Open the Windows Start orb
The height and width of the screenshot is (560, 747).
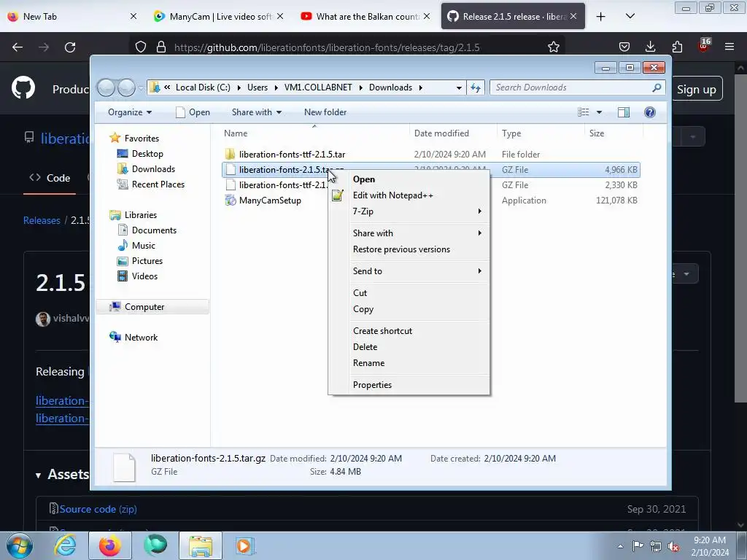pyautogui.click(x=20, y=545)
